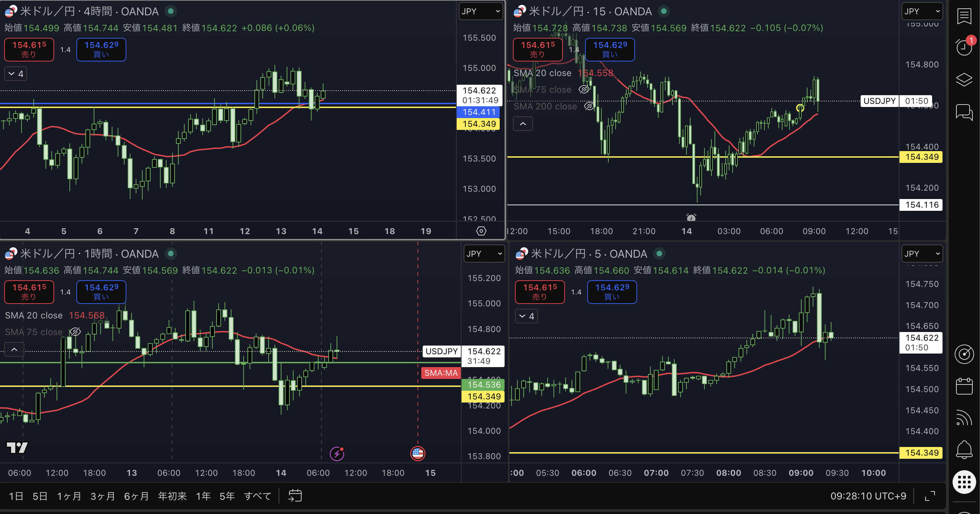
Task: Open 4-hour chart scale settings gear
Action: pos(481,231)
